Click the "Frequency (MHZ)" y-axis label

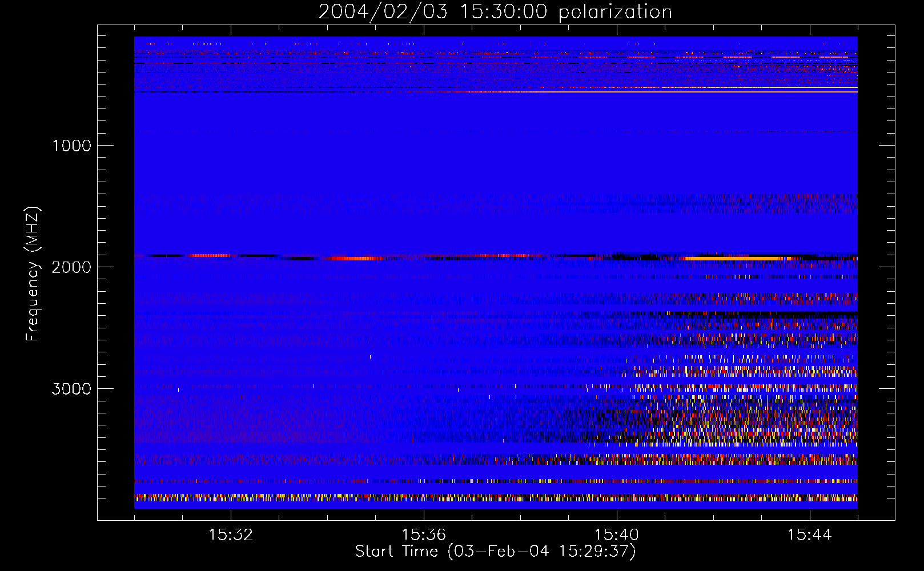[33, 274]
